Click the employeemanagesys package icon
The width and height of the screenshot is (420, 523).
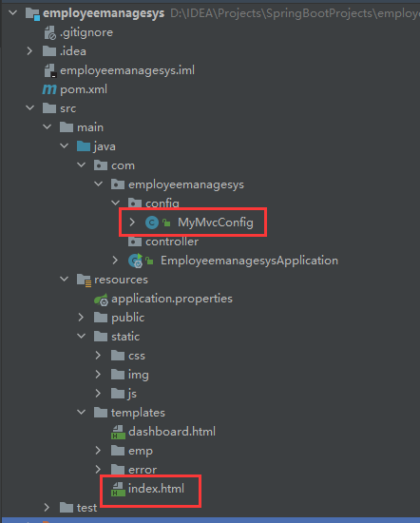(x=117, y=184)
